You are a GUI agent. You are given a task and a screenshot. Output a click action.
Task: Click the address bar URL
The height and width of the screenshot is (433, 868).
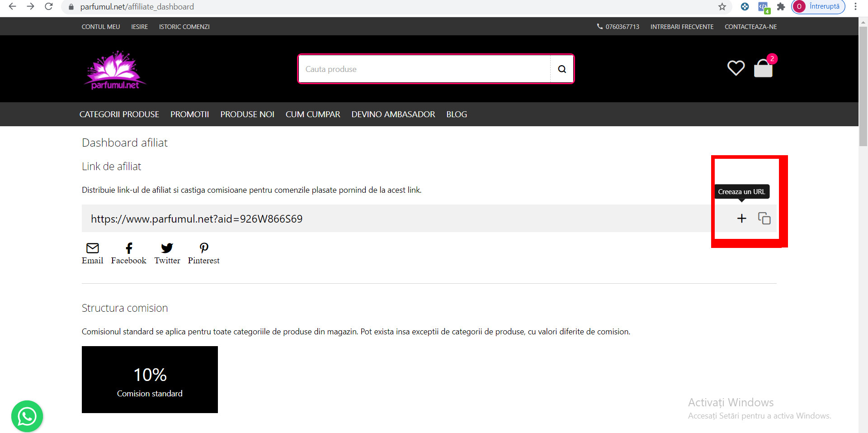click(x=137, y=7)
